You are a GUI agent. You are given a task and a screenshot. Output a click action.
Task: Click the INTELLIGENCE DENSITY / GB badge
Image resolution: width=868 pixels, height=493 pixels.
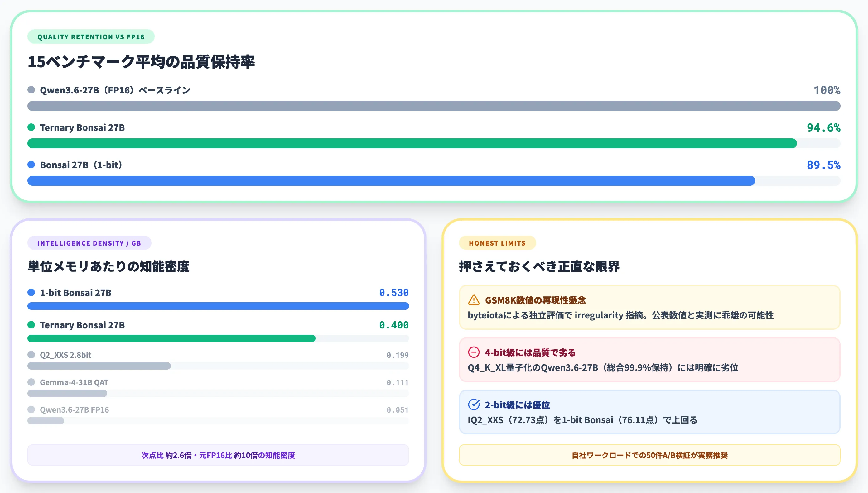point(89,243)
